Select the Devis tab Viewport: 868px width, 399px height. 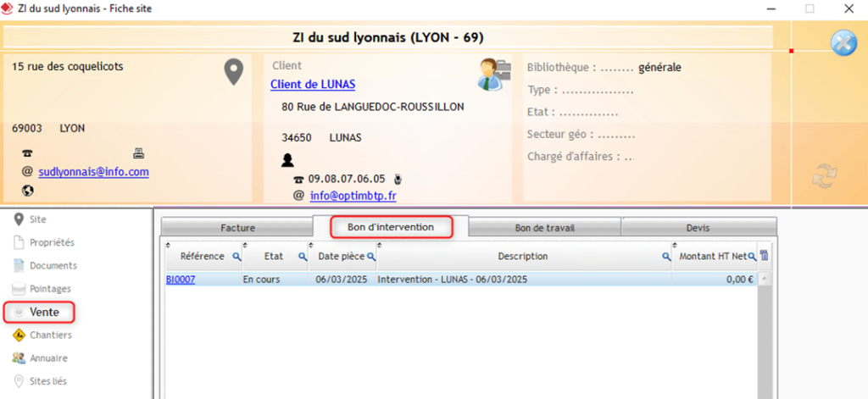pyautogui.click(x=698, y=228)
